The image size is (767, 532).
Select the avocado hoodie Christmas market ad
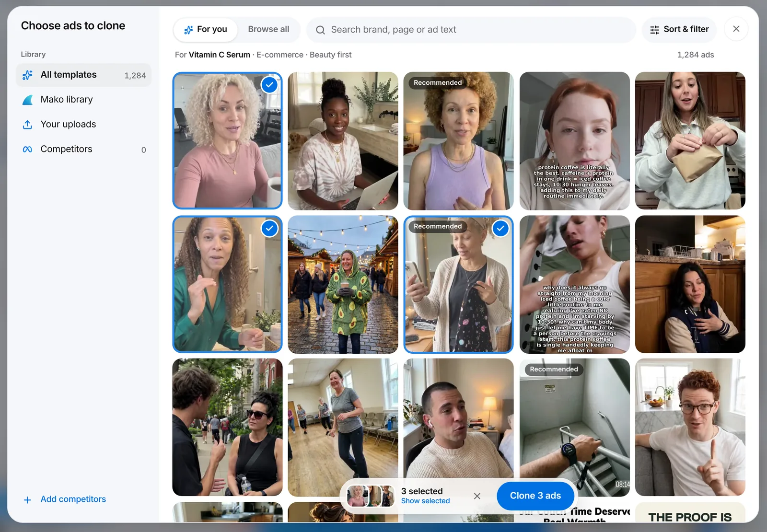point(343,284)
